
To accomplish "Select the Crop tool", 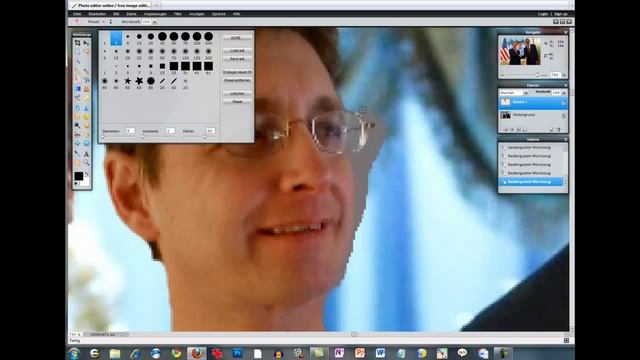I will pos(78,43).
